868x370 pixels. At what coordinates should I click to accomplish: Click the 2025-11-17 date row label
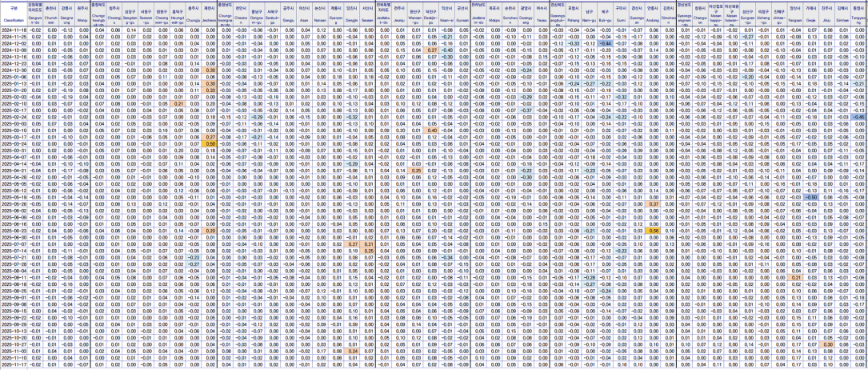[x=14, y=364]
